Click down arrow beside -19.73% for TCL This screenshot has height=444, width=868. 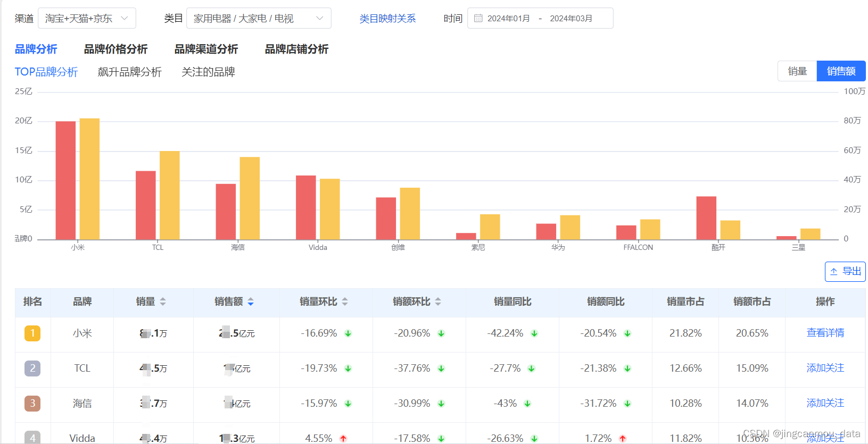tap(348, 368)
